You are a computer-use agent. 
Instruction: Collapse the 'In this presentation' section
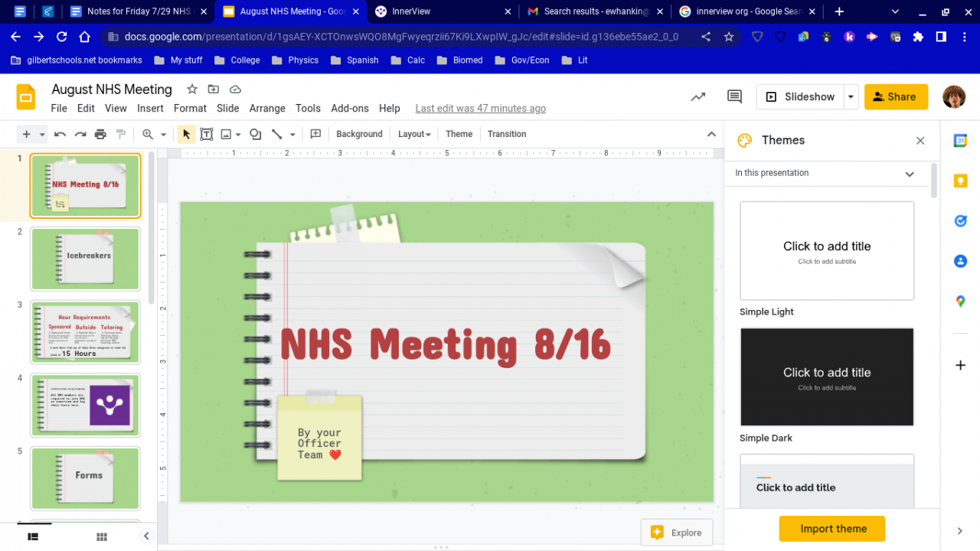(x=909, y=174)
